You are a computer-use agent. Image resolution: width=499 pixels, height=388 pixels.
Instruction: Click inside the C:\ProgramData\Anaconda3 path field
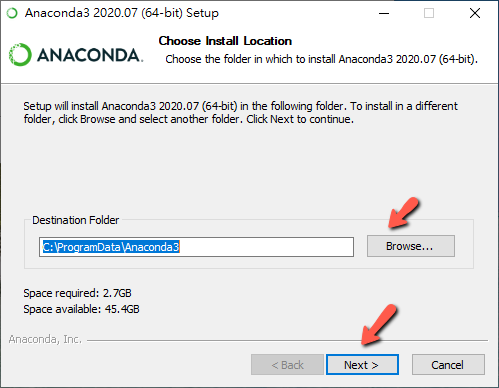196,247
